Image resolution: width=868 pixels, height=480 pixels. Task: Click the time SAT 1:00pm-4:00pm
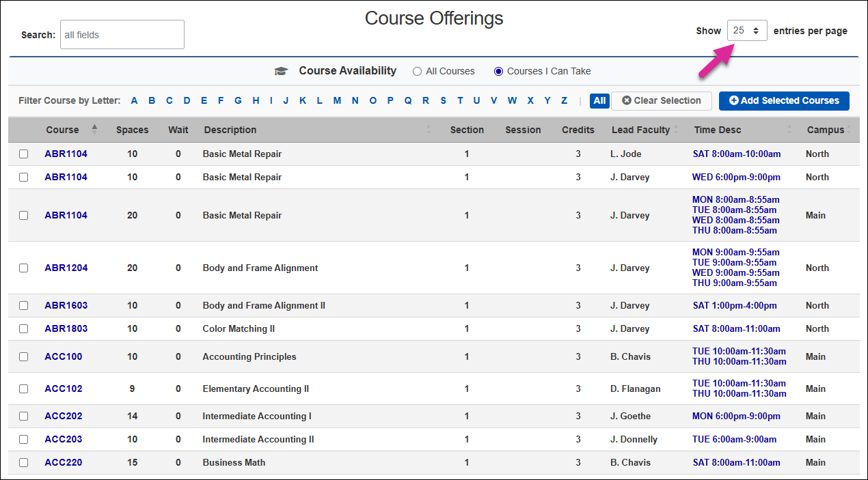735,305
